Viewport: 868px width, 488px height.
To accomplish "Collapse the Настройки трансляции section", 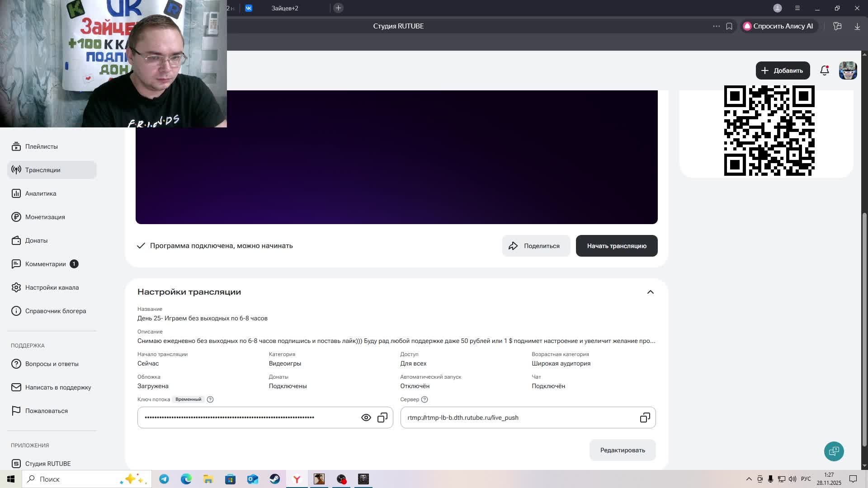I will [650, 292].
